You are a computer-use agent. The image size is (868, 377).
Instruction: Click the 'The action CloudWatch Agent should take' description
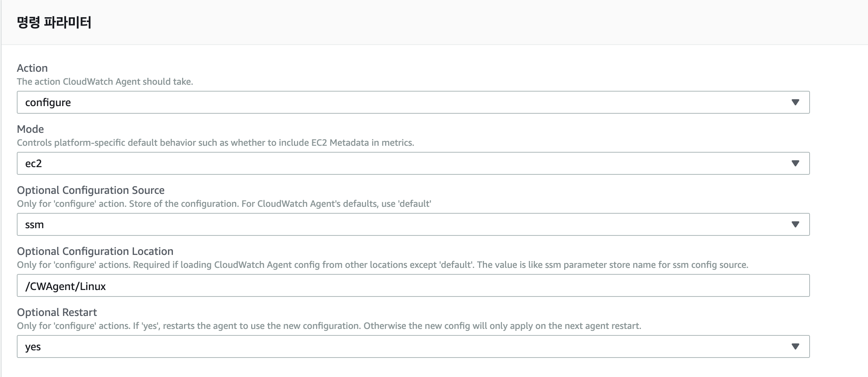(x=105, y=82)
